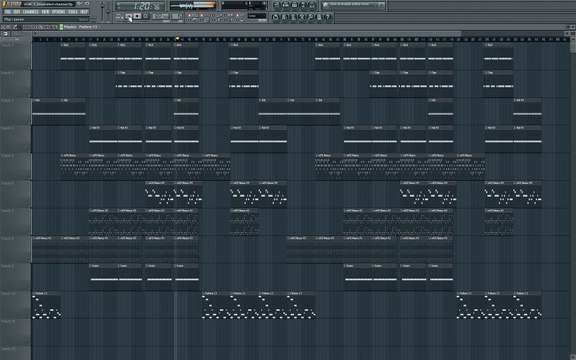Screen dimensions: 576x360
Task: Click the green playlist menu icon
Action: 61,27
